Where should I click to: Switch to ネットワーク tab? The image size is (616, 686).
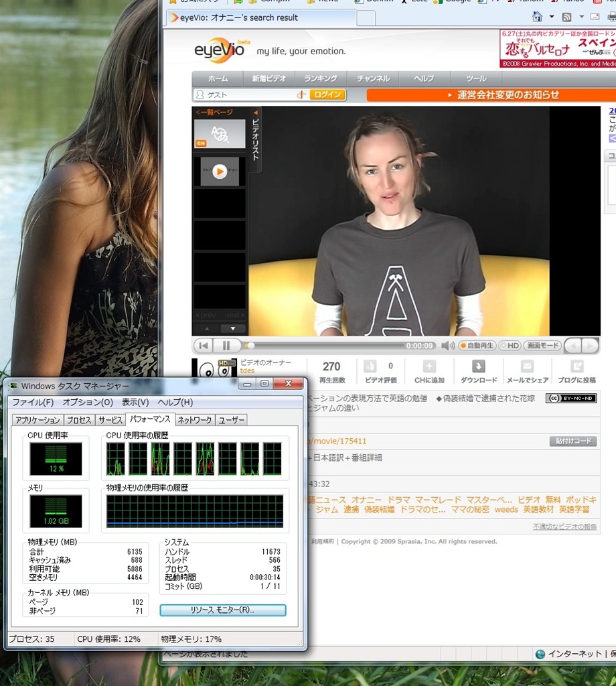coord(195,420)
